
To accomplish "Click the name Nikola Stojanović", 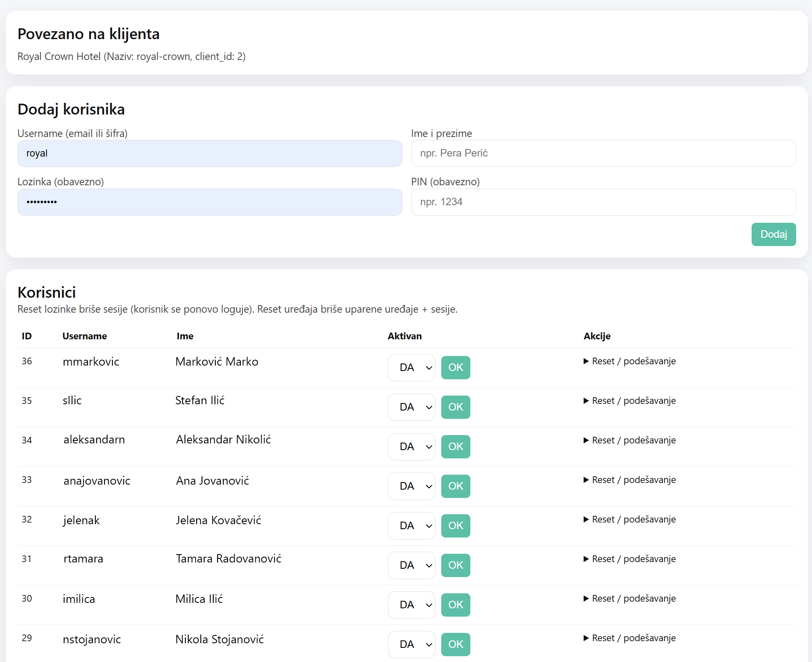I will (220, 640).
